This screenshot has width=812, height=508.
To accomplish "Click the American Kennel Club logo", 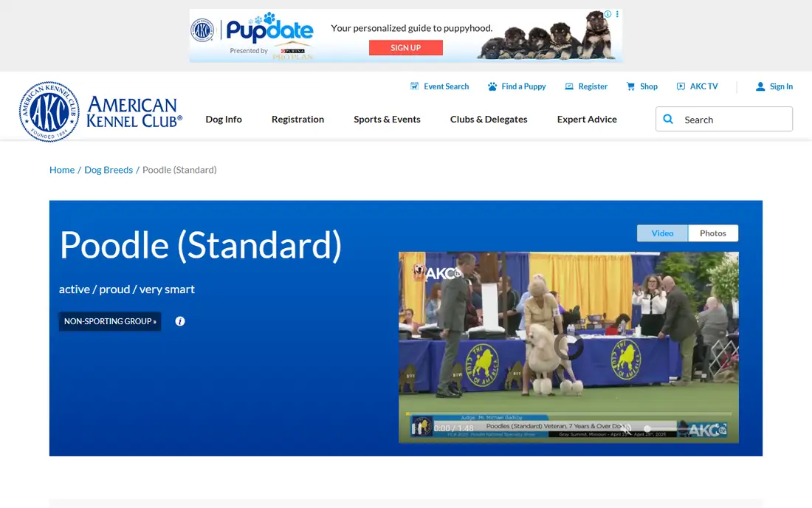I will [100, 111].
